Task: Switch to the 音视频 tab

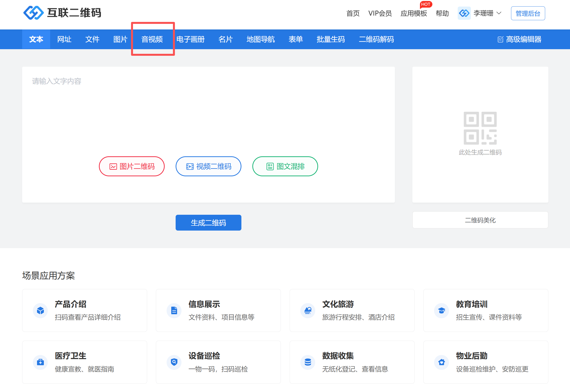Action: 152,39
